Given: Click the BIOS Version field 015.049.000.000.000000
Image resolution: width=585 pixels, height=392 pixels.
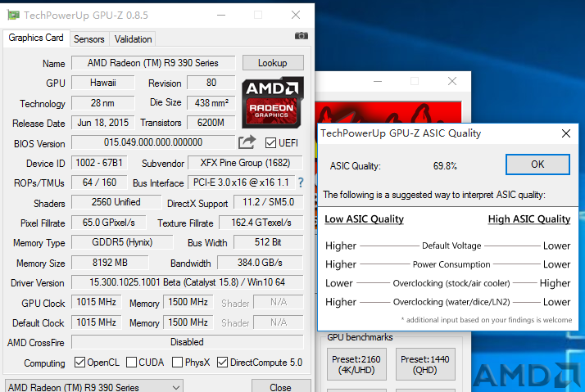Looking at the screenshot, I should (x=153, y=142).
